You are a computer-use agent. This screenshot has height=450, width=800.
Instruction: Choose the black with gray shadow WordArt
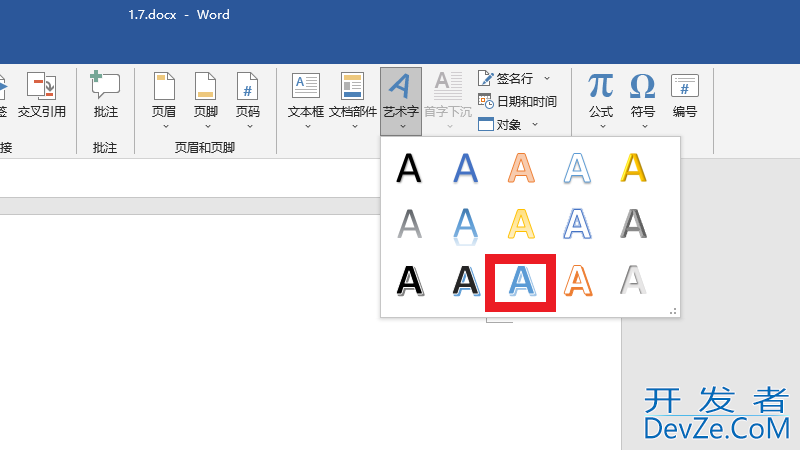pos(410,281)
